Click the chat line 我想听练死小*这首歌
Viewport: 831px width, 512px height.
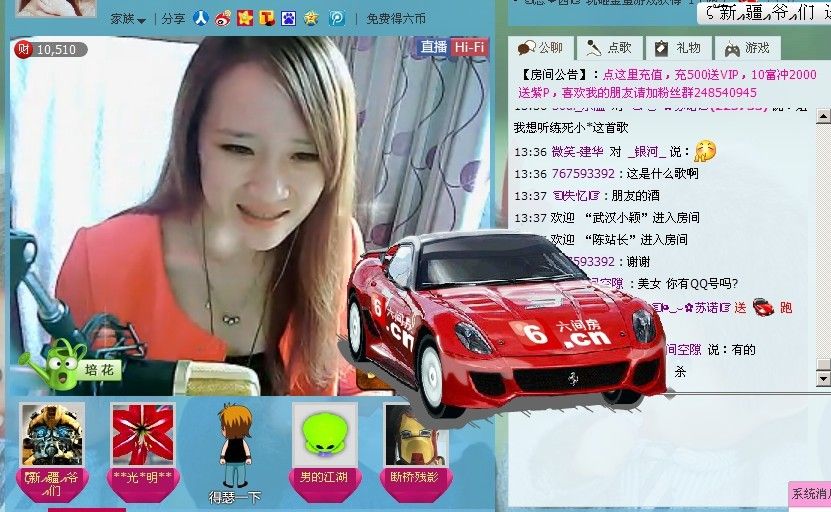pyautogui.click(x=571, y=127)
